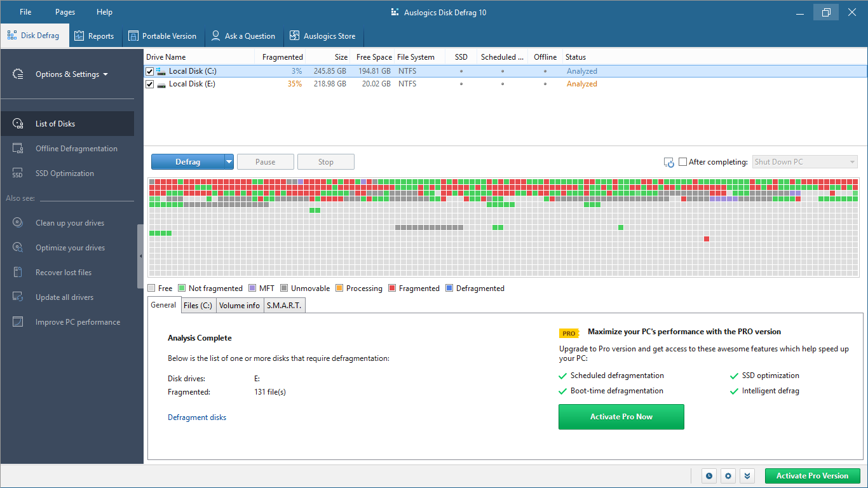The height and width of the screenshot is (488, 868).
Task: Click the Update all drivers icon
Action: pyautogui.click(x=18, y=297)
